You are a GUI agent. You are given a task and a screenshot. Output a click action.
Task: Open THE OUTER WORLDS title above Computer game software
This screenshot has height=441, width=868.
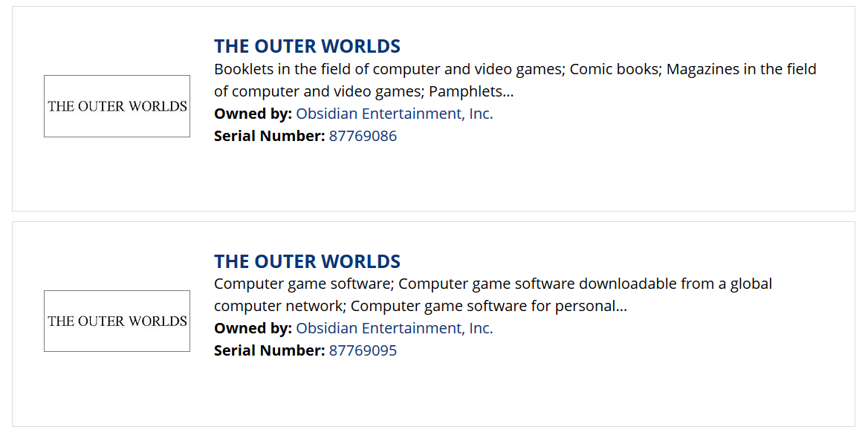coord(307,261)
